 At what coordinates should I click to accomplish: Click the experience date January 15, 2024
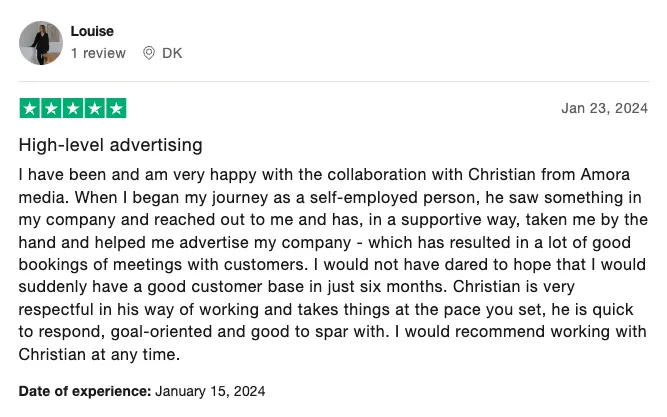point(210,391)
